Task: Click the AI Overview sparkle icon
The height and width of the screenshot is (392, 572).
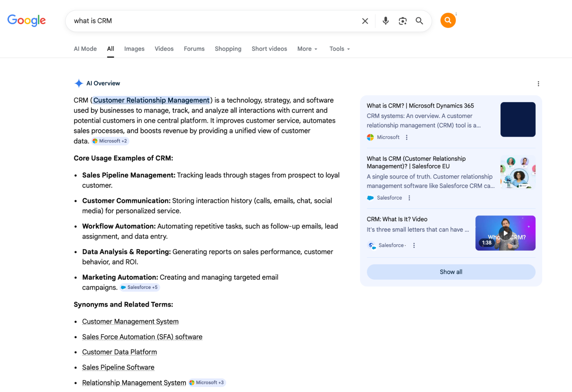Action: tap(78, 83)
